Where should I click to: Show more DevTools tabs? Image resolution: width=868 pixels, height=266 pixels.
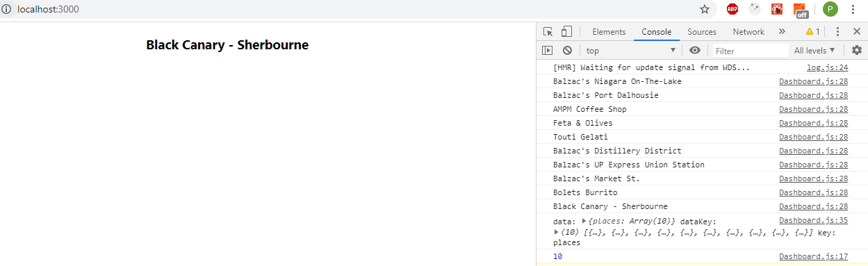click(x=782, y=31)
